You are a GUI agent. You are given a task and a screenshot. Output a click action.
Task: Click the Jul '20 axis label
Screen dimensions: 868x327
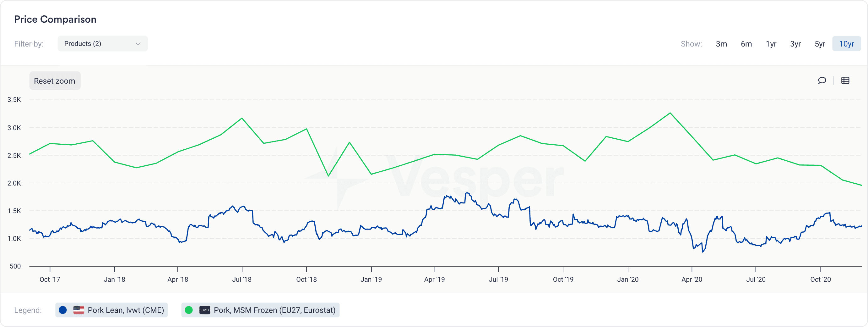(x=756, y=279)
